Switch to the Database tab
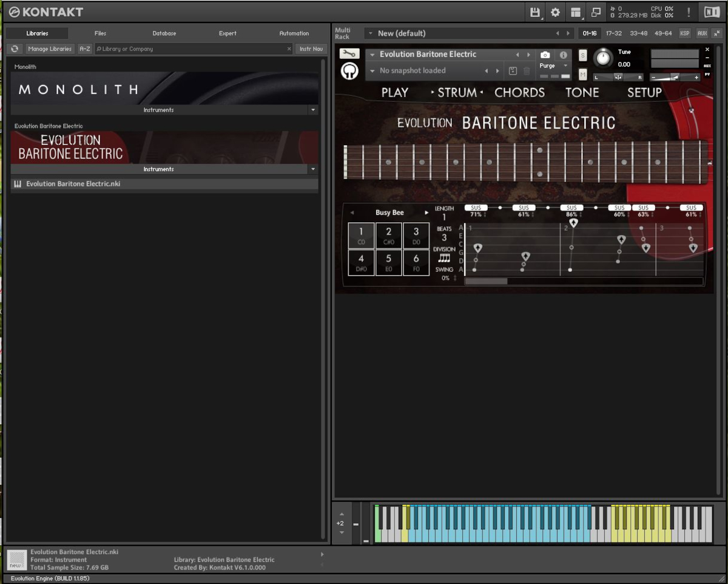The height and width of the screenshot is (584, 728). coord(164,33)
